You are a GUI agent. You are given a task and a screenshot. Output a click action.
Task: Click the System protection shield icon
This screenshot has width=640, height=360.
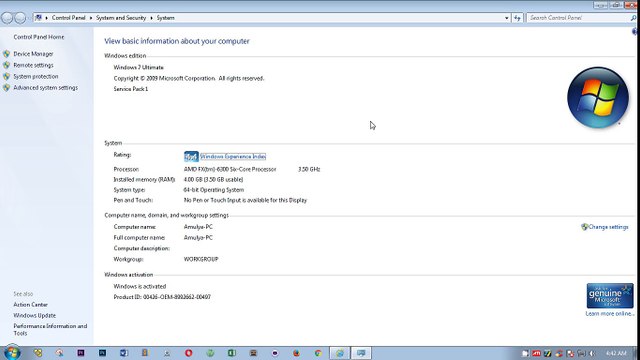[x=7, y=76]
